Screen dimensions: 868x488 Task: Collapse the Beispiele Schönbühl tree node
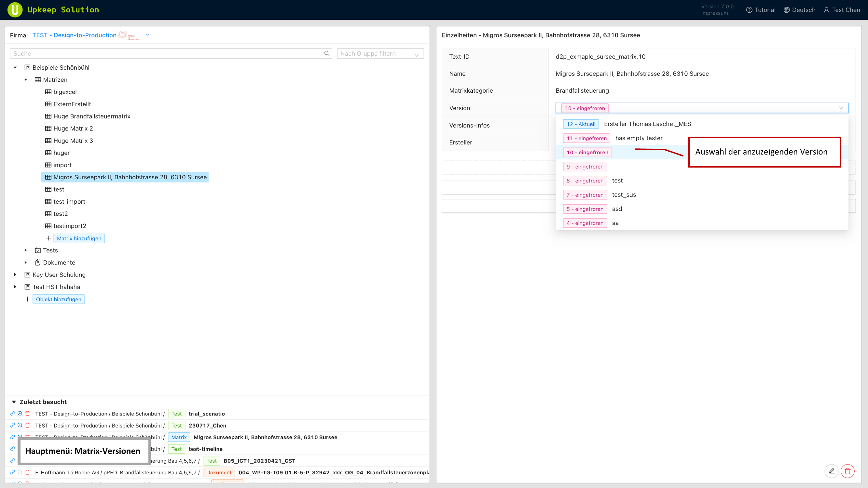(15, 68)
